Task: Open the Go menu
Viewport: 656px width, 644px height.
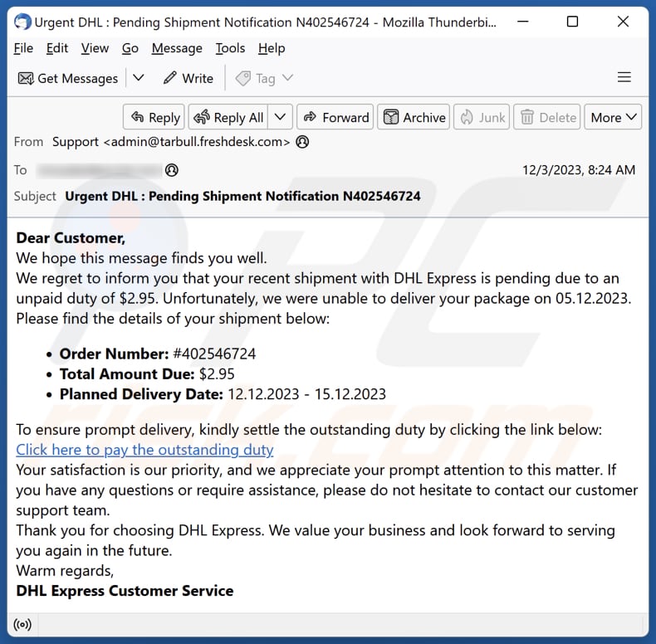Action: (x=130, y=48)
